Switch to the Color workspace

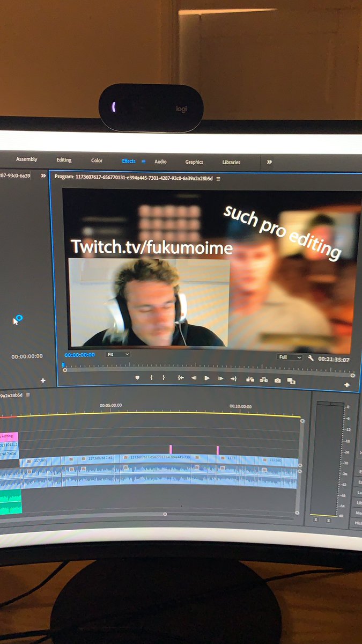(97, 160)
